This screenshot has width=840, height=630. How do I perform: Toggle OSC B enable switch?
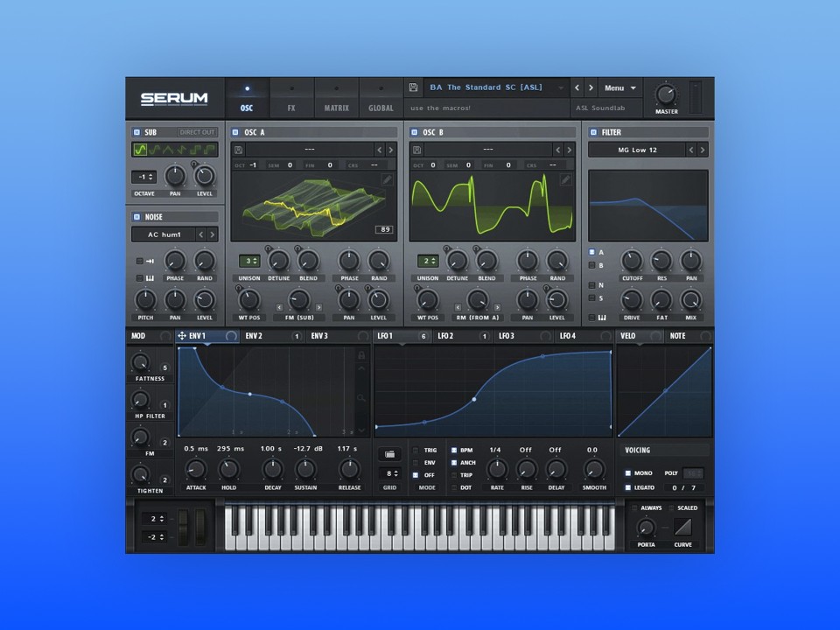coord(414,132)
